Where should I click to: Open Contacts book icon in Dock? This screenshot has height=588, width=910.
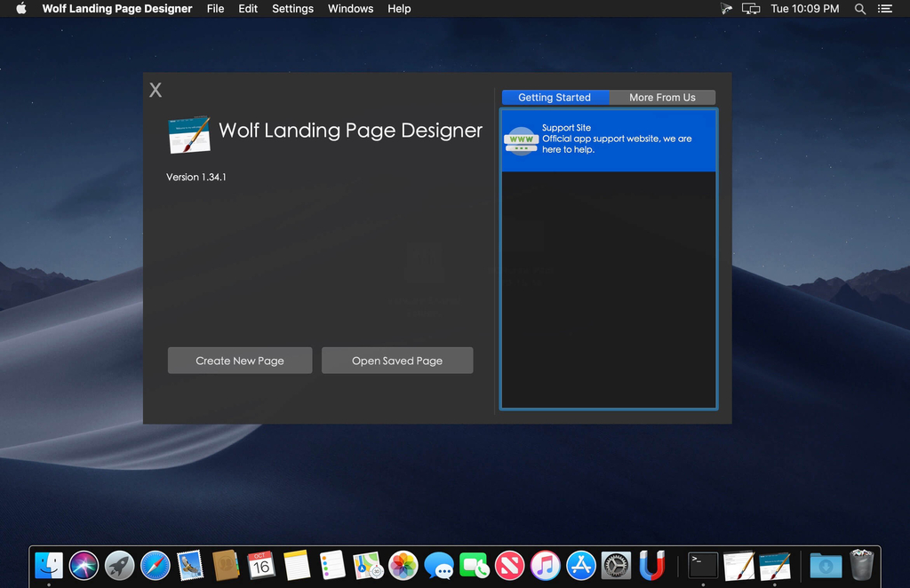click(226, 566)
